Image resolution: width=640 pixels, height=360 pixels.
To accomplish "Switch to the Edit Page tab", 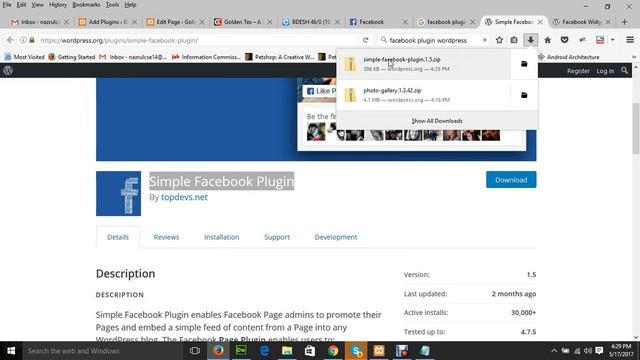I will point(175,22).
